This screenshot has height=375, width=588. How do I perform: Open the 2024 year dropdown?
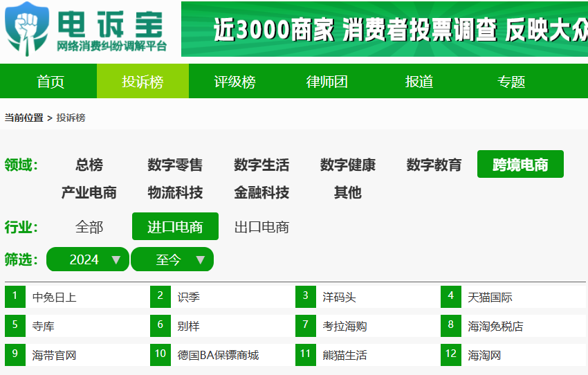click(88, 259)
